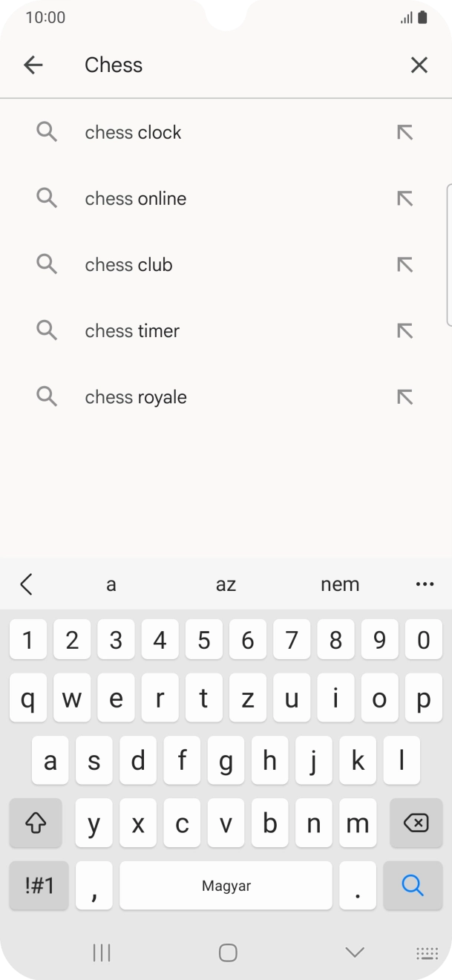Clear the Chess search text

[x=419, y=65]
